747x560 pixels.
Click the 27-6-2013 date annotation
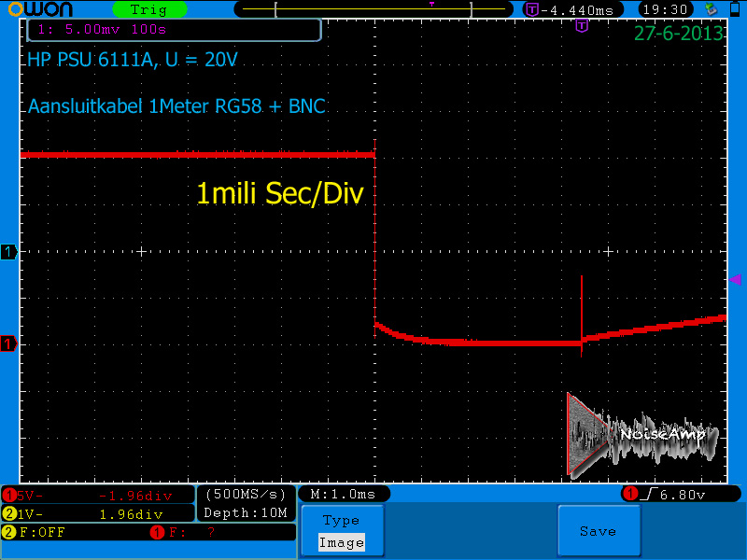pos(679,34)
